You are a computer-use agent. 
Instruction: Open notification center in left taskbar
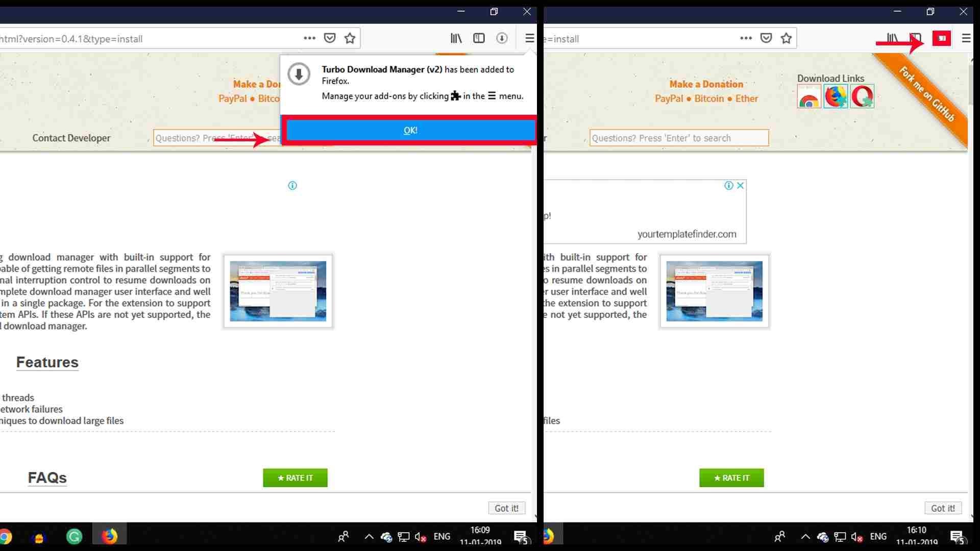tap(521, 537)
